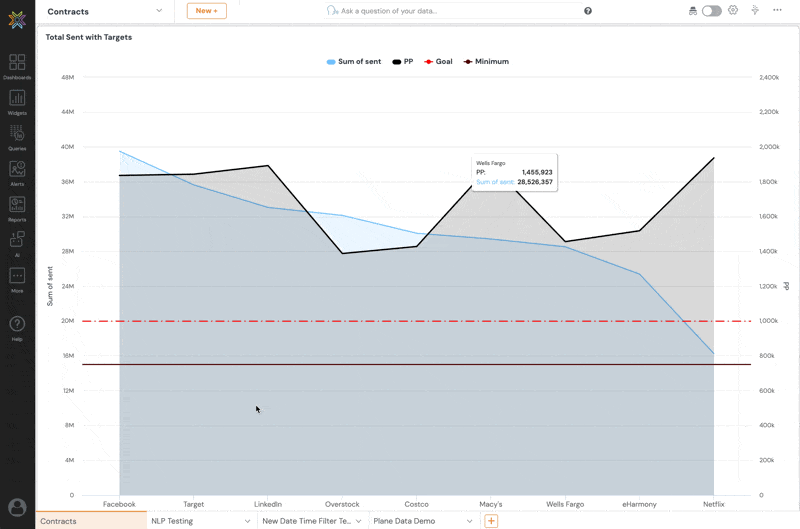Open Reports from the sidebar
800x529 pixels.
pyautogui.click(x=17, y=208)
